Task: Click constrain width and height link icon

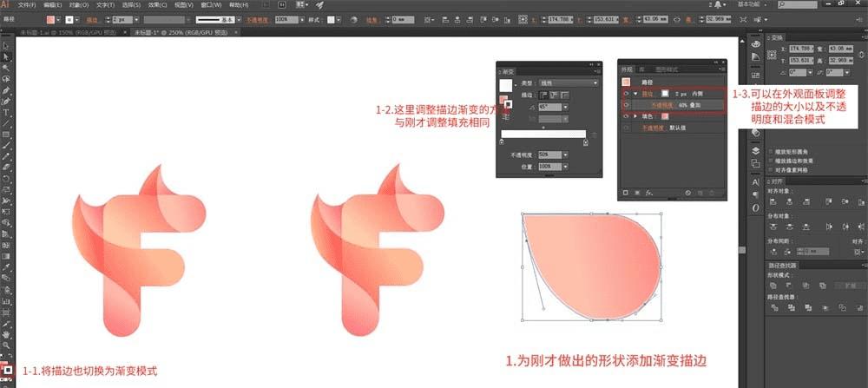Action: coord(676,19)
